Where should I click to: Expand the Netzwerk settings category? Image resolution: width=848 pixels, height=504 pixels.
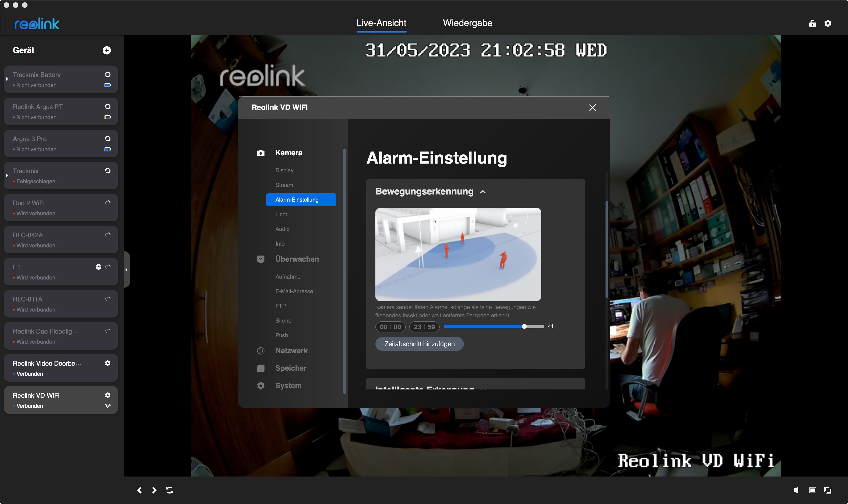[x=291, y=351]
